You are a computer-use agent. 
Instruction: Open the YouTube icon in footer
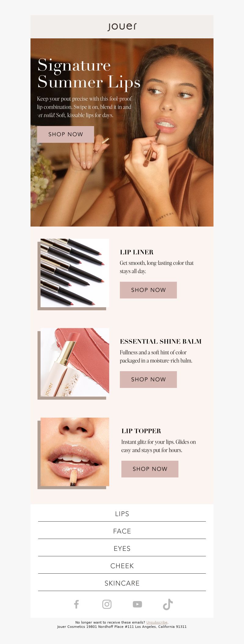(137, 604)
